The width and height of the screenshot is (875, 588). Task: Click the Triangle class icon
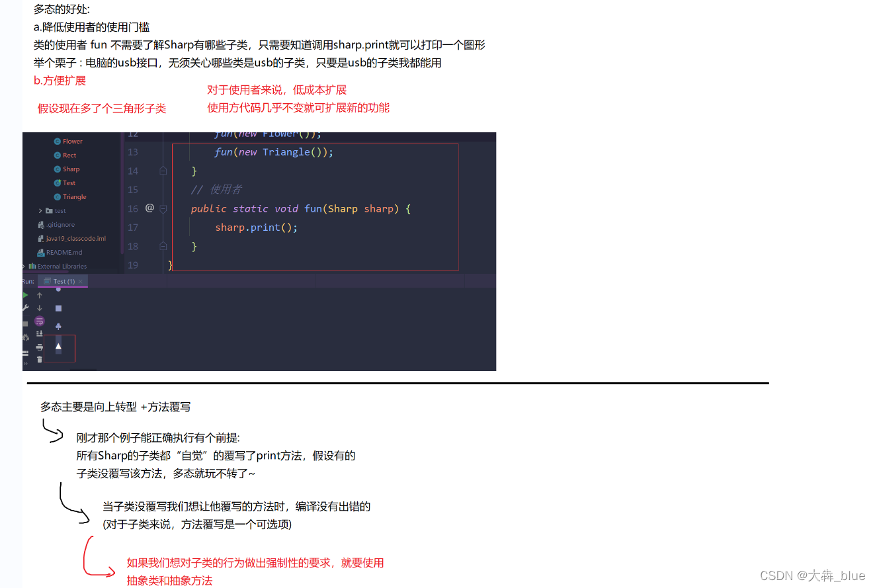coord(58,197)
